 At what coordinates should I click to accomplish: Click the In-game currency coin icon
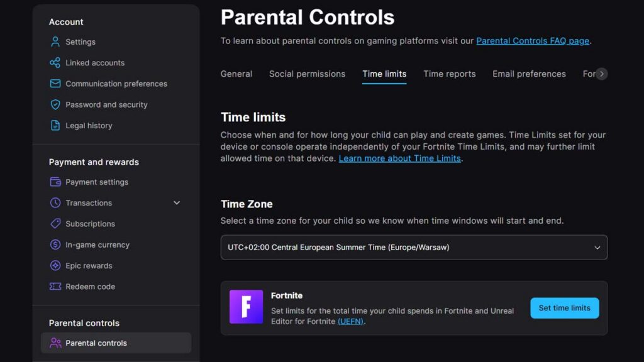(x=55, y=244)
